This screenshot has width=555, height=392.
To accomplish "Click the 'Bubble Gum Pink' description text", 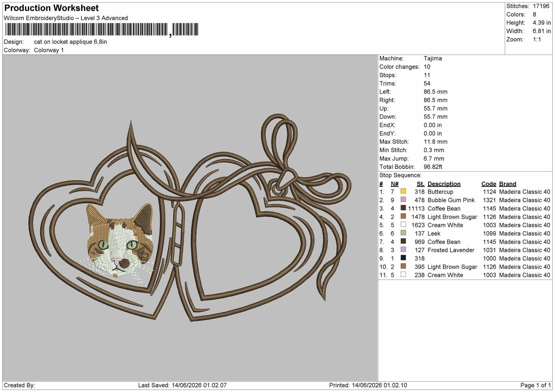I will [451, 200].
